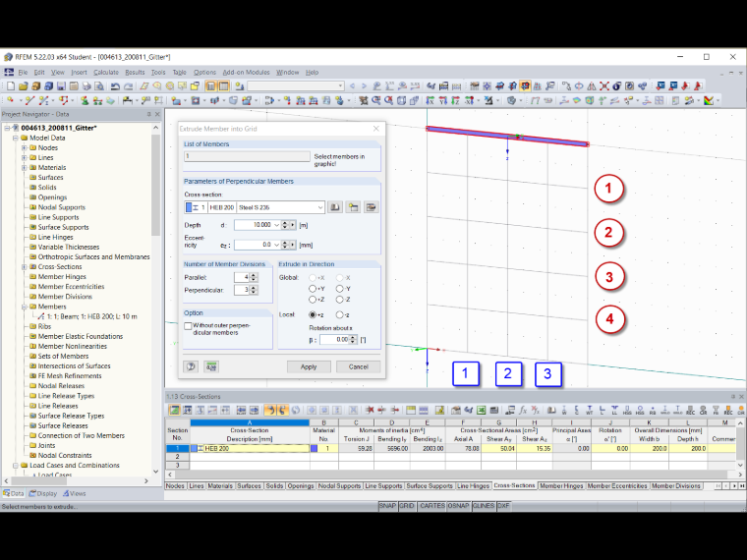Click the red delete row icon in table toolbar

(x=370, y=410)
